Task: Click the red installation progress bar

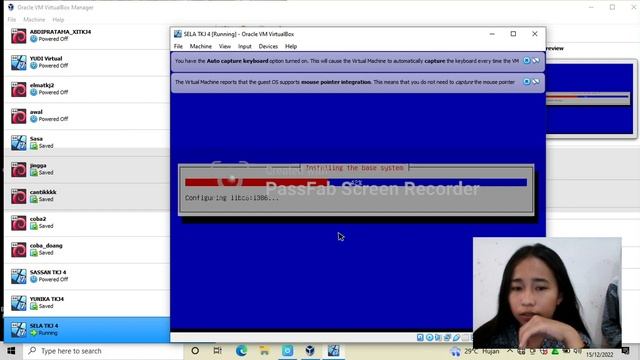Action: click(256, 182)
